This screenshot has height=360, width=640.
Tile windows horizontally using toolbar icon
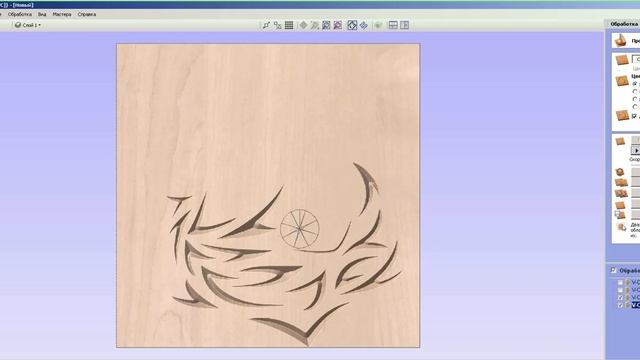pos(393,25)
